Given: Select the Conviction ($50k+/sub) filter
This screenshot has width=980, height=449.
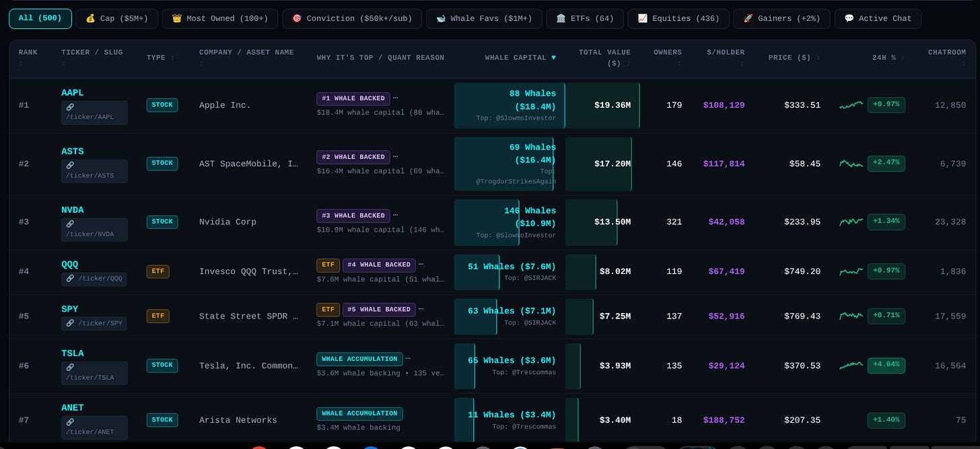Looking at the screenshot, I should [x=352, y=19].
